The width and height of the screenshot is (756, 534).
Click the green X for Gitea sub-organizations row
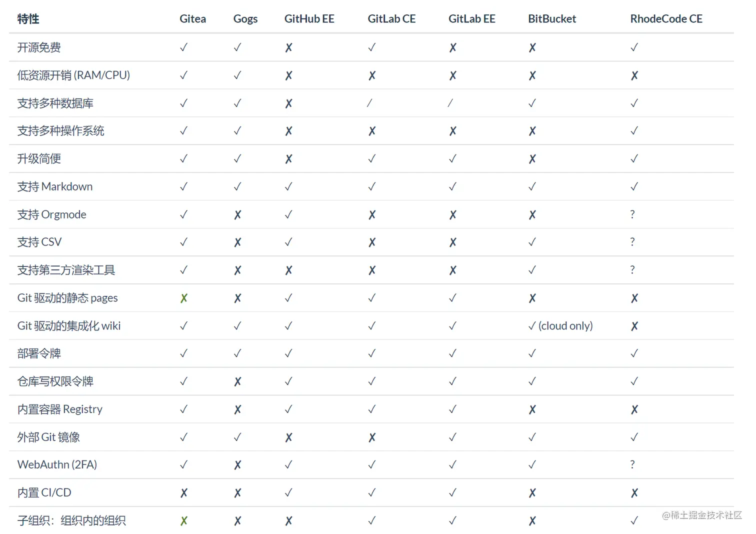(x=184, y=521)
